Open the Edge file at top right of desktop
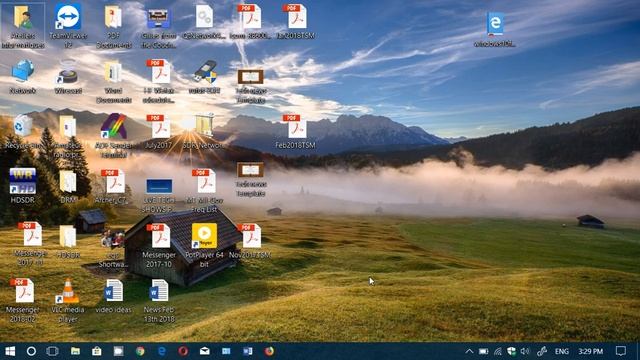 coord(495,30)
